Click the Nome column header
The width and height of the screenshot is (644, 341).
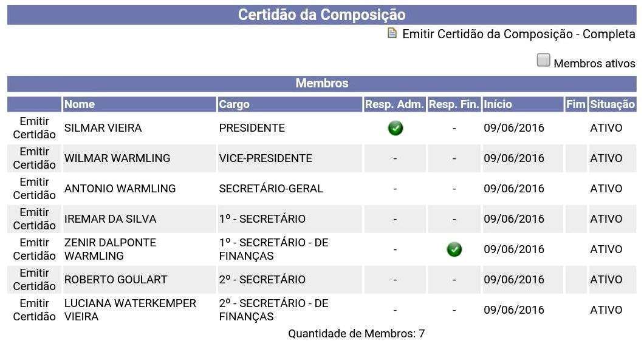click(80, 104)
